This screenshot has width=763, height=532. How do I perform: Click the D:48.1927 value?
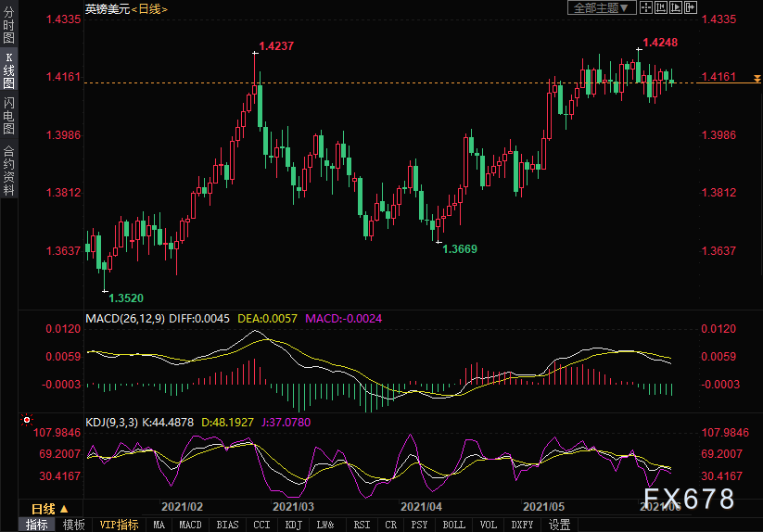227,422
